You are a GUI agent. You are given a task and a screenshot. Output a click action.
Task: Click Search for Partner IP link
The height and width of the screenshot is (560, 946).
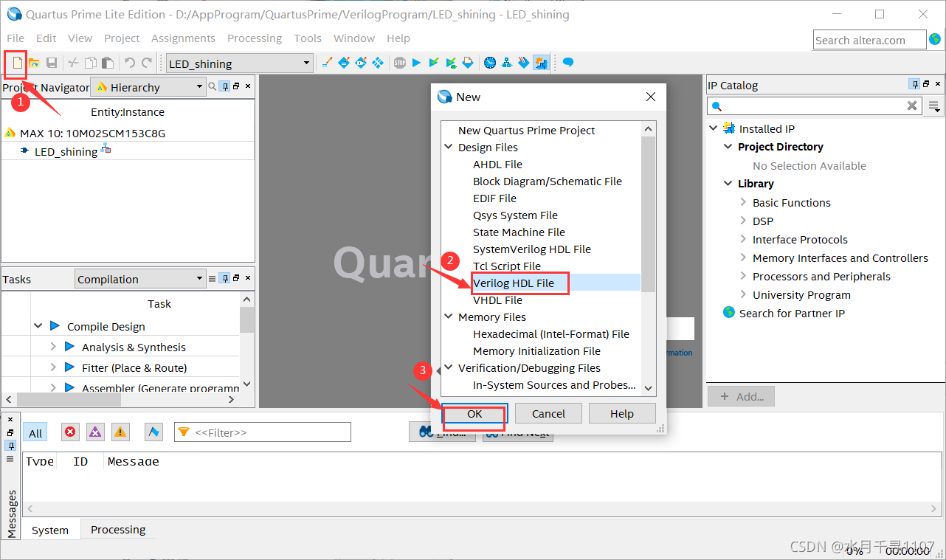(792, 313)
